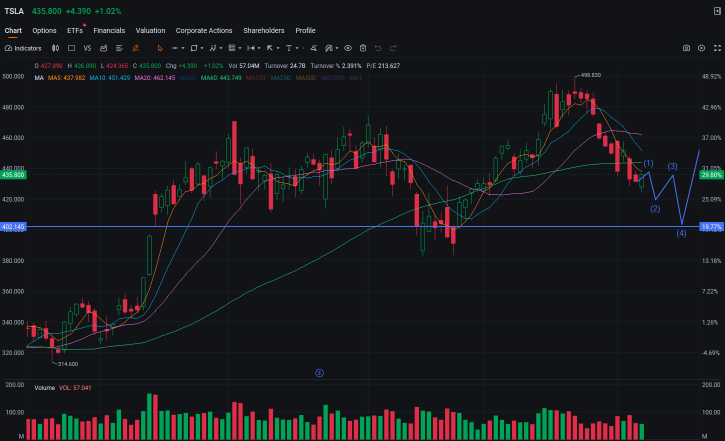Select the shape drawing tool

point(194,48)
